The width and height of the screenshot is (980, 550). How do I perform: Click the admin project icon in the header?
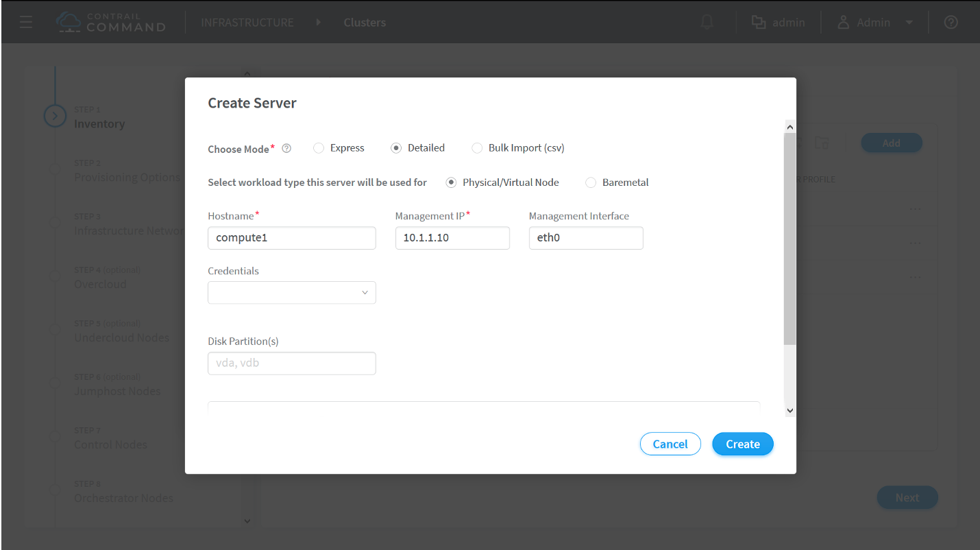[758, 23]
